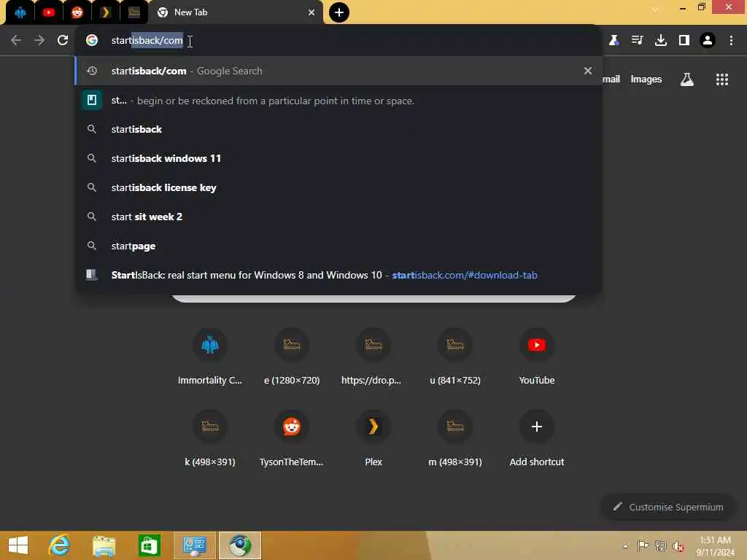Click the taskbar clock showing 1:51 AM

[x=715, y=545]
